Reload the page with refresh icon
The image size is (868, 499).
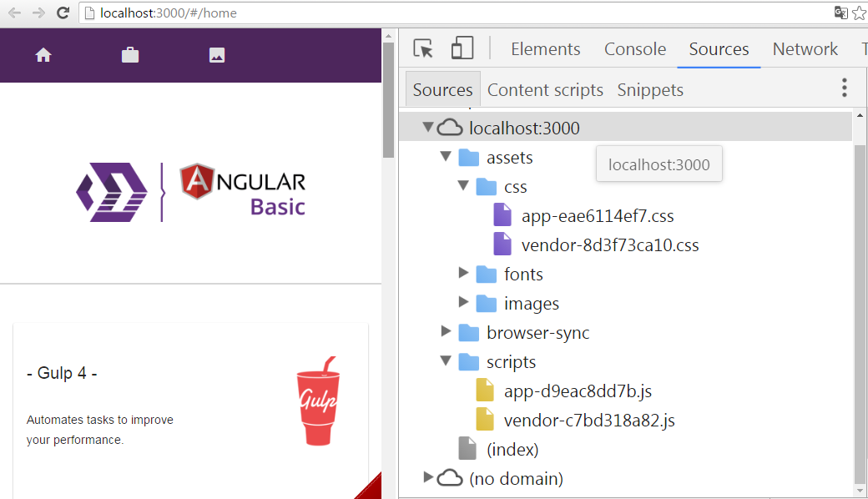point(63,13)
